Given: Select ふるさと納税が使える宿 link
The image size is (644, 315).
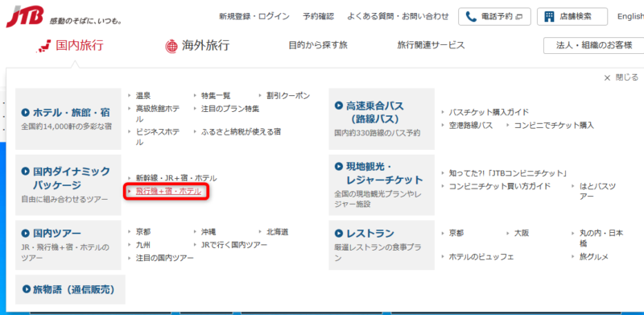Looking at the screenshot, I should 241,132.
